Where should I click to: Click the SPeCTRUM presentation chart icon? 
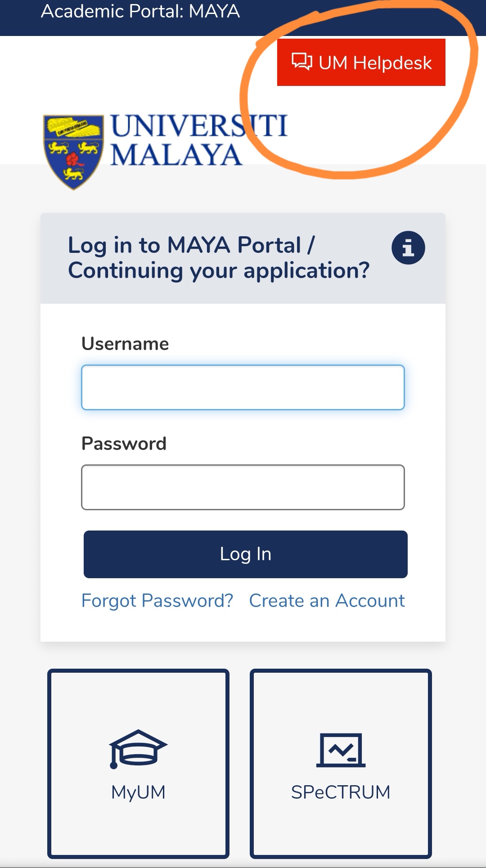click(x=341, y=750)
